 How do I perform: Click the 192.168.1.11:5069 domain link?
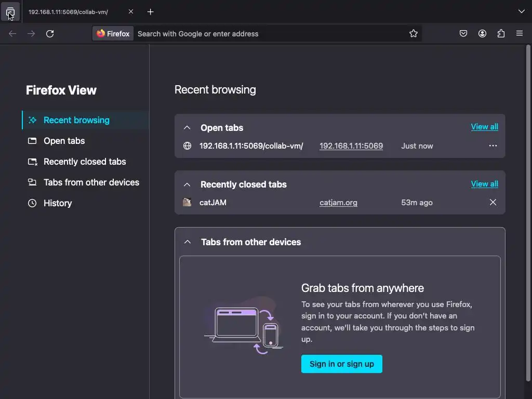(351, 146)
